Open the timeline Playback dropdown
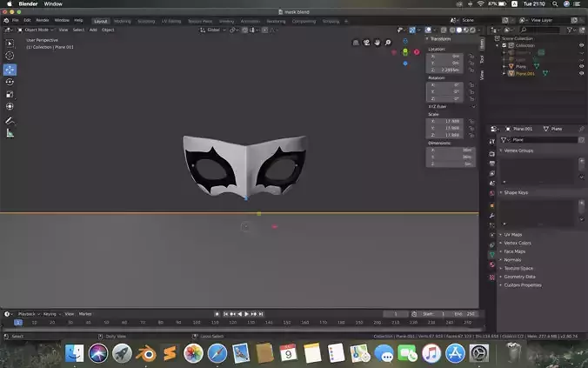 [x=29, y=314]
